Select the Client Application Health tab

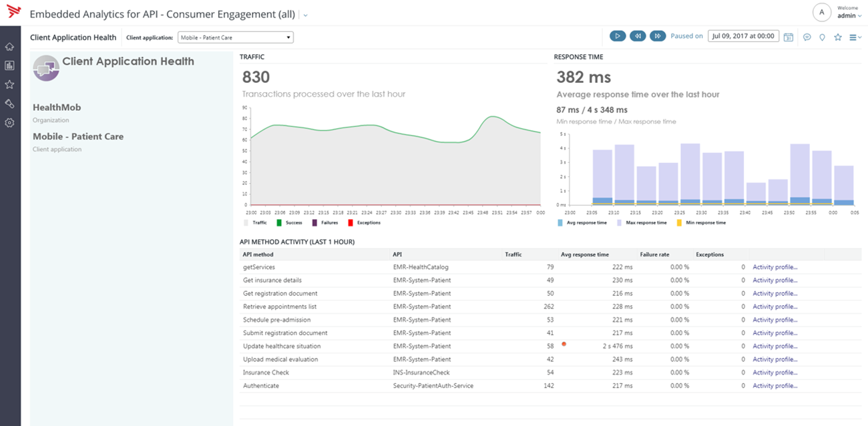(x=73, y=37)
